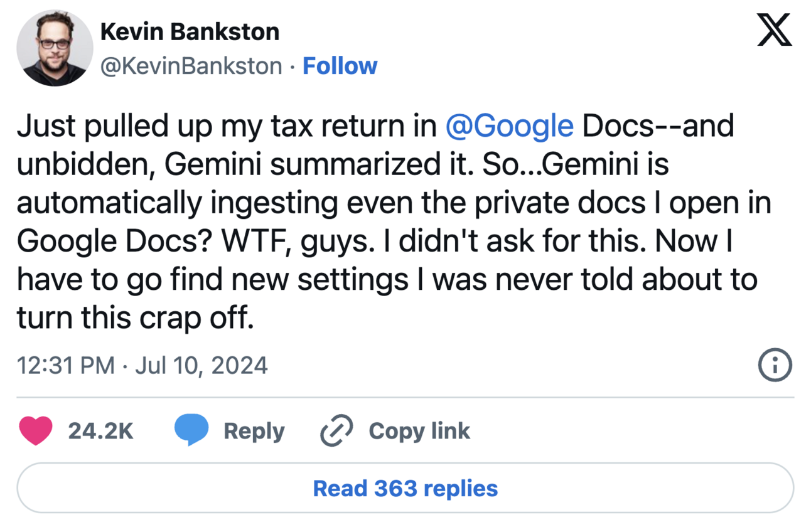Image resolution: width=811 pixels, height=532 pixels.
Task: Click the Reply speech bubble icon
Action: [191, 430]
